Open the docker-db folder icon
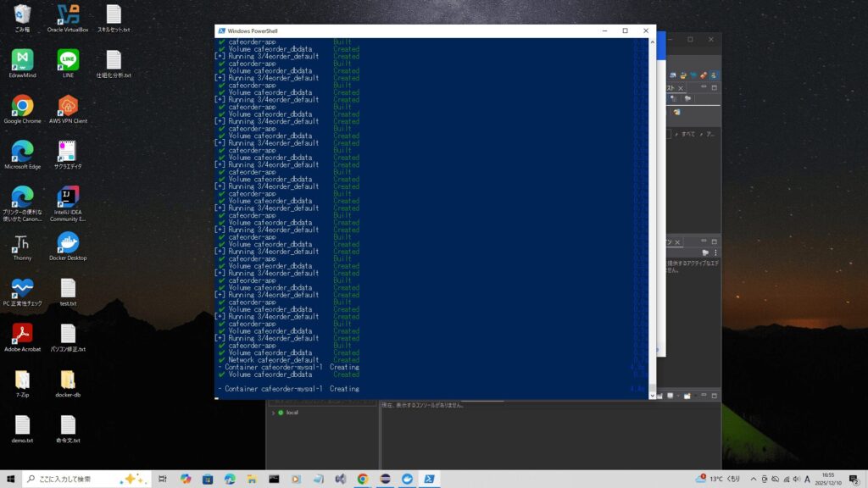The width and height of the screenshot is (868, 488). (x=68, y=380)
